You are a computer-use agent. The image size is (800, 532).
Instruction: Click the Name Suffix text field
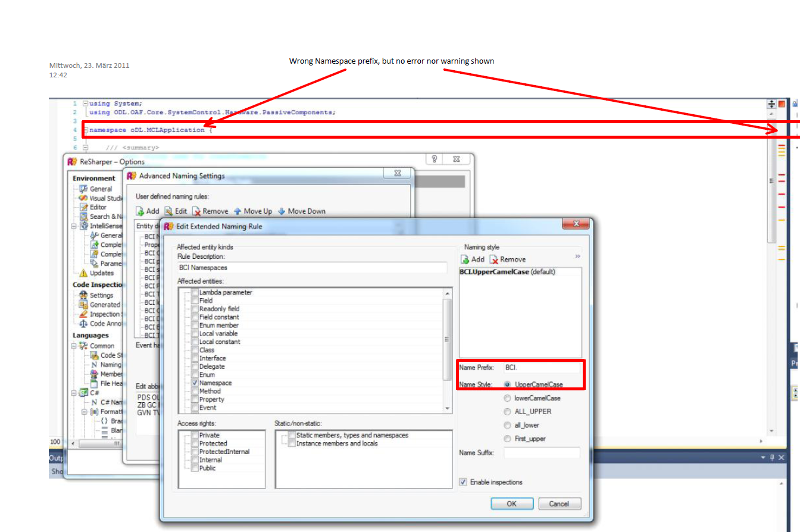tap(541, 453)
